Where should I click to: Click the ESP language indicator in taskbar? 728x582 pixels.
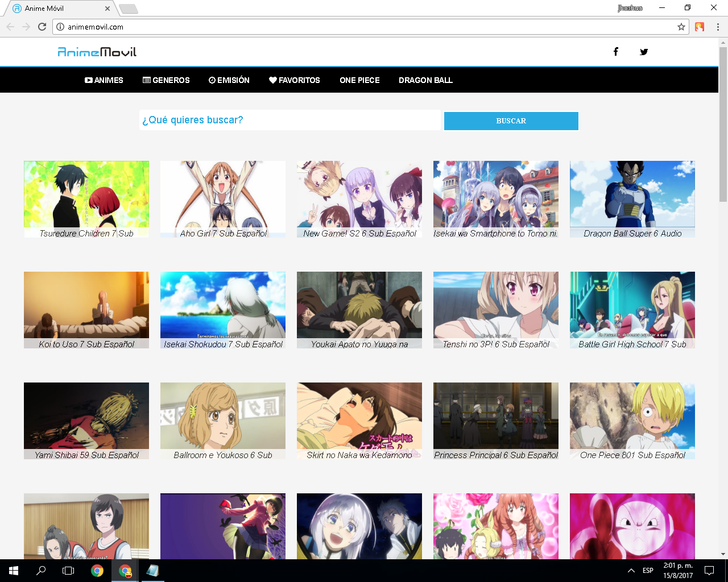coord(648,571)
